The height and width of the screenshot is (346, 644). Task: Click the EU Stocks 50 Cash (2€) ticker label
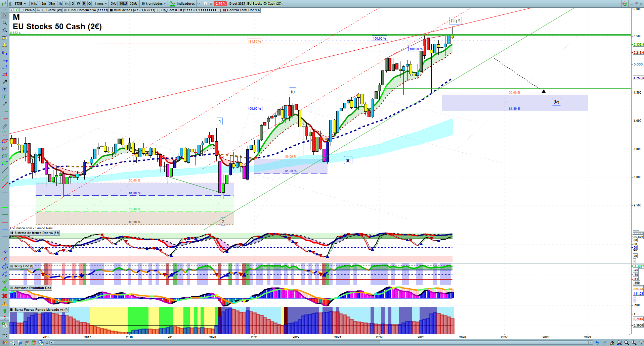click(x=264, y=4)
